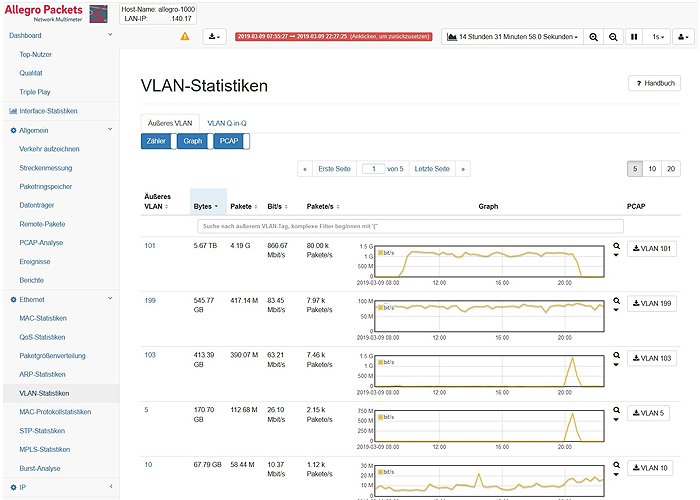This screenshot has width=700, height=500.
Task: Magnify the VLAN 103 graph
Action: pyautogui.click(x=617, y=355)
